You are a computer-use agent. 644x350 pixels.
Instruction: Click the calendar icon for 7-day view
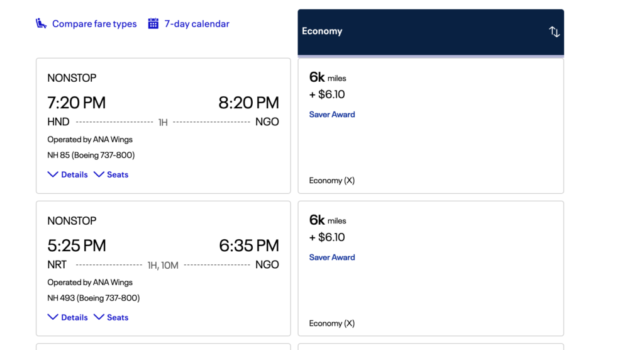(x=153, y=23)
